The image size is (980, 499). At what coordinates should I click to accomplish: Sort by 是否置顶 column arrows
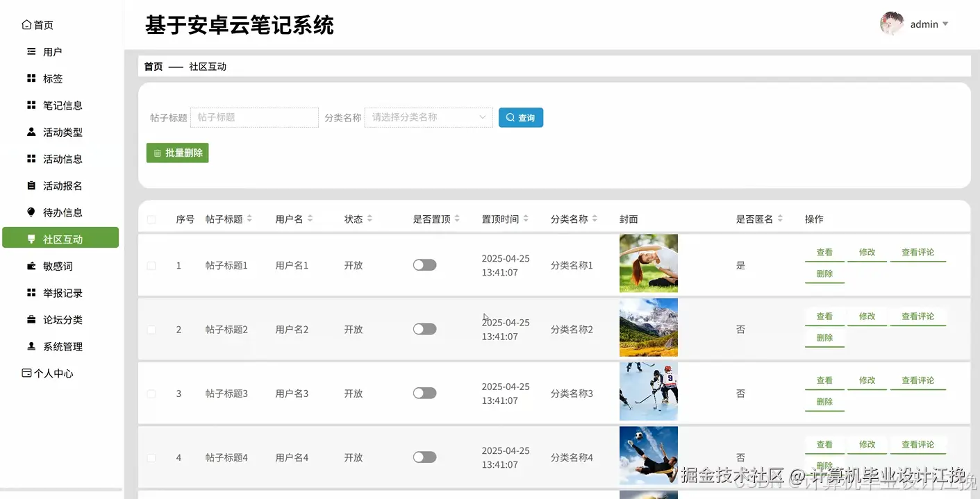tap(457, 219)
